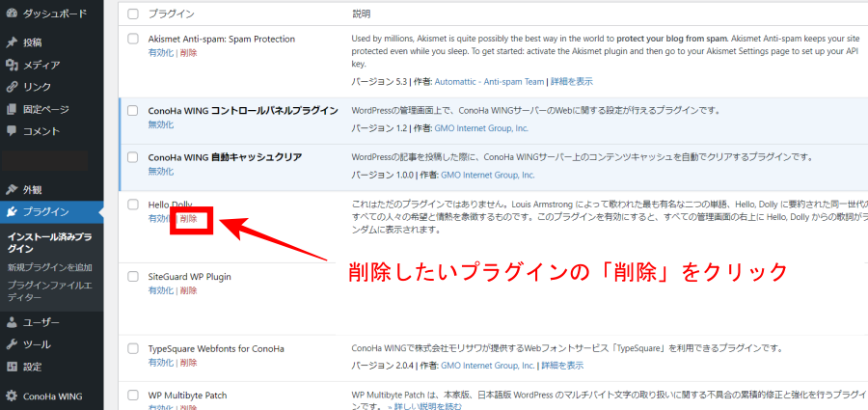Check the TypeSquare Webfonts for ConoHa checkbox
The width and height of the screenshot is (868, 410).
(133, 348)
